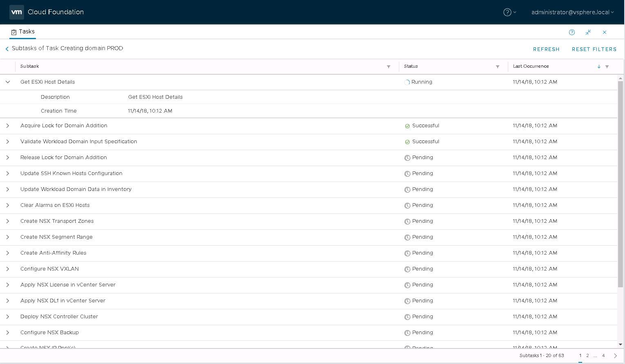
Task: Click the clipboard icon beside Tasks
Action: [13, 31]
